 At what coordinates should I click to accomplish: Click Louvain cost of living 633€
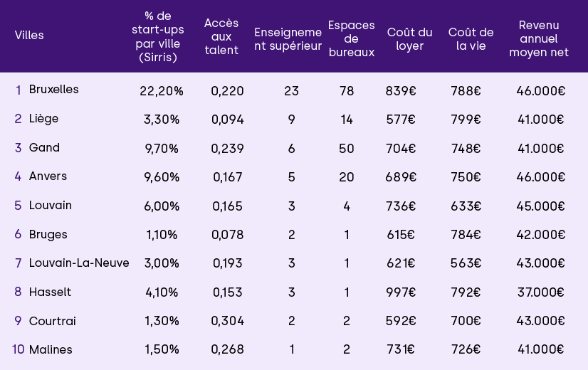pyautogui.click(x=466, y=206)
